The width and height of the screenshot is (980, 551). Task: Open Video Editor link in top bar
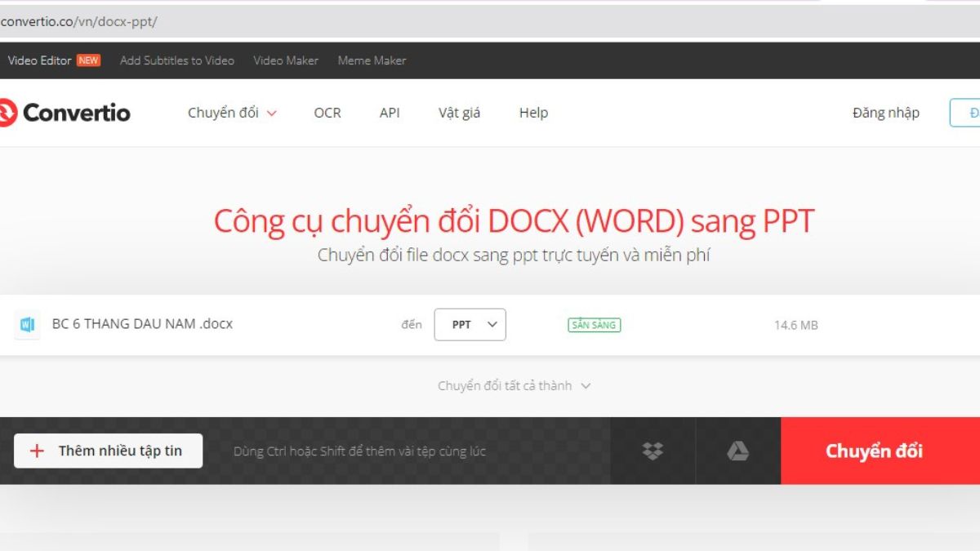pos(39,60)
